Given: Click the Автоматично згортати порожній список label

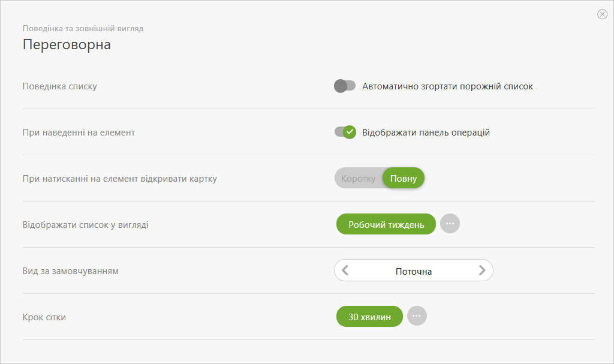Looking at the screenshot, I should (x=447, y=86).
